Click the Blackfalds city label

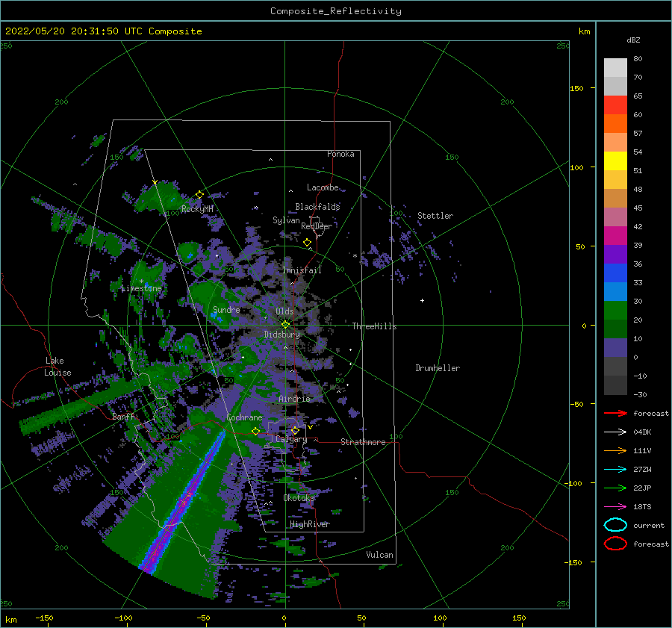[317, 207]
